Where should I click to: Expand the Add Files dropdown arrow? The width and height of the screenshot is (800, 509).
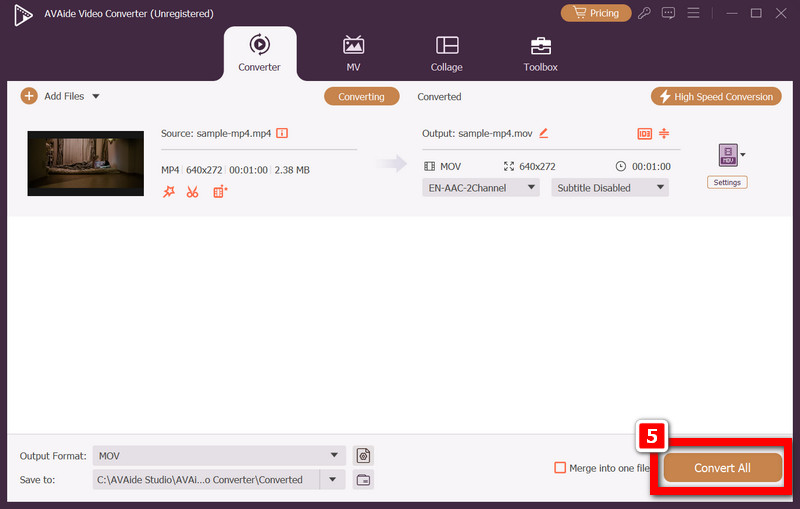(x=96, y=96)
